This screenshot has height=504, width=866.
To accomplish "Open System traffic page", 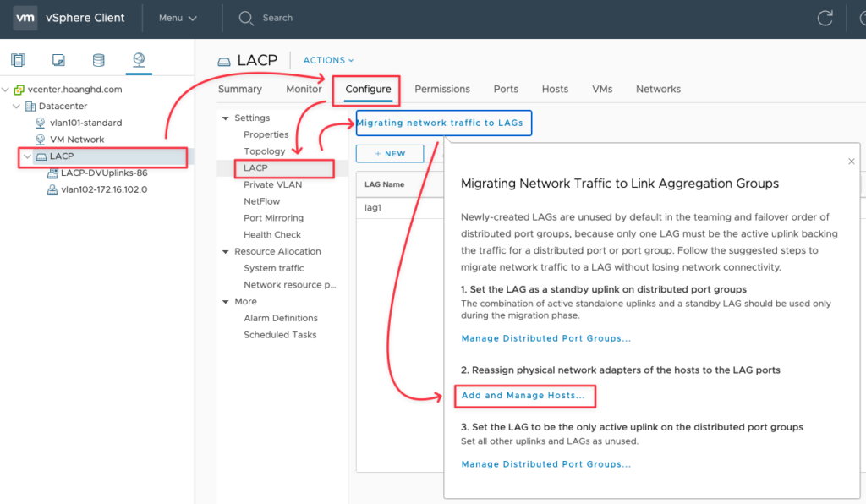I will pyautogui.click(x=274, y=268).
